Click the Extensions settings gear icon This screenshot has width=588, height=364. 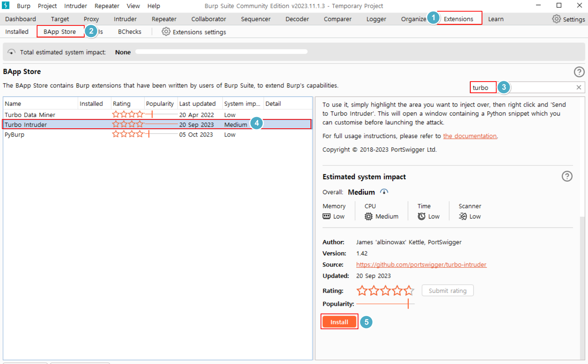click(x=166, y=31)
